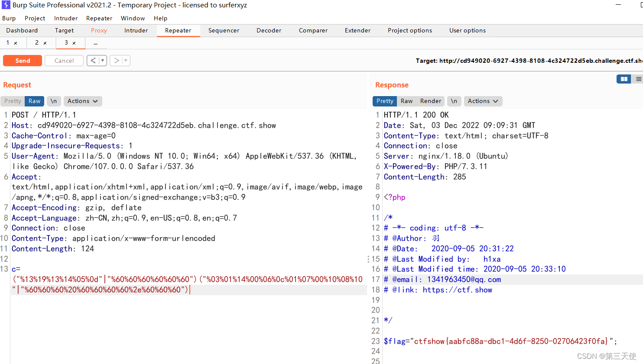
Task: Open the User options tab
Action: tap(468, 30)
